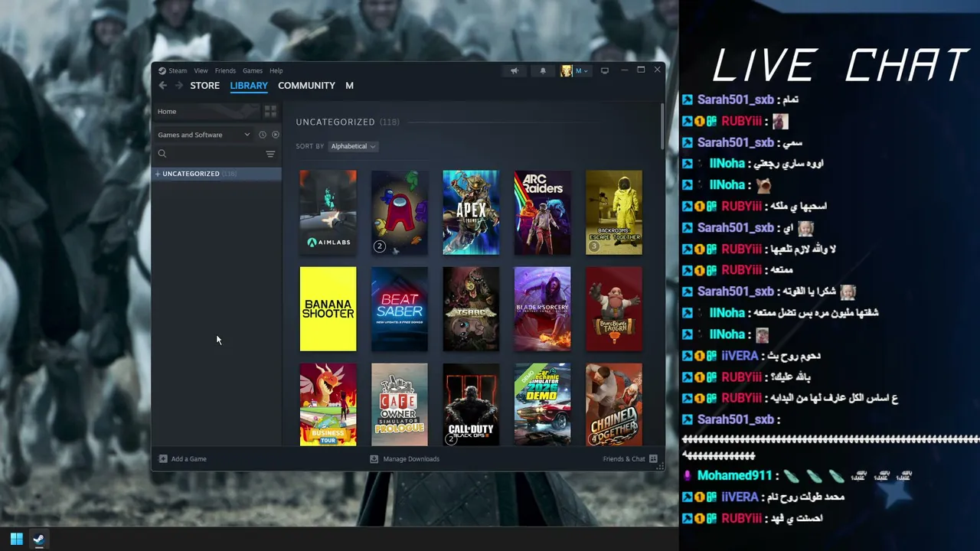Sort the game list by recent activity (clock icon)
980x551 pixels.
[262, 135]
